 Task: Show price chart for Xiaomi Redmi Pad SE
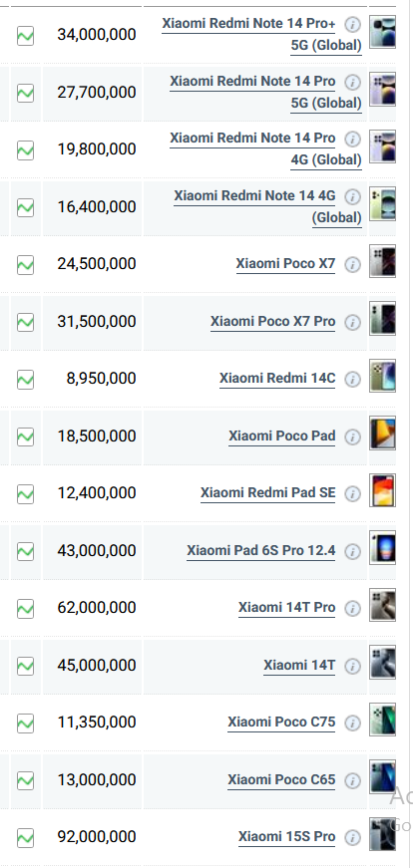coord(25,493)
